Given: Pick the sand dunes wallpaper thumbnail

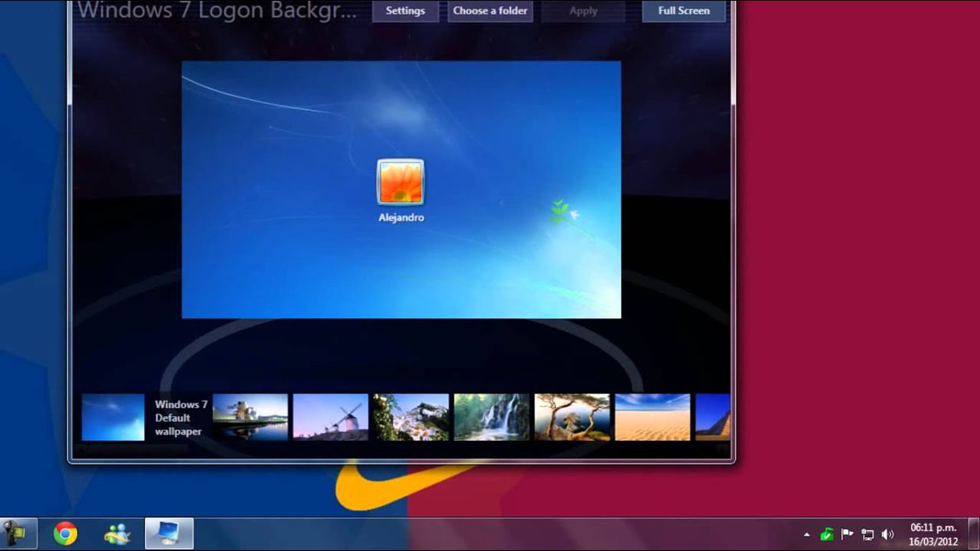Looking at the screenshot, I should [652, 417].
